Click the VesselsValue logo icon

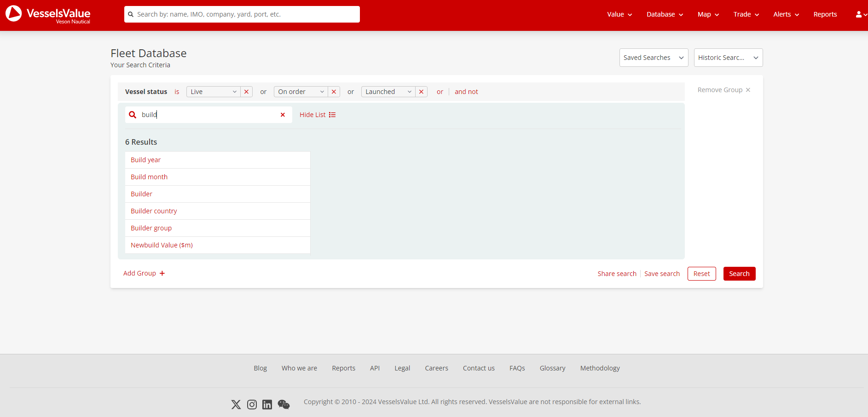(x=14, y=14)
